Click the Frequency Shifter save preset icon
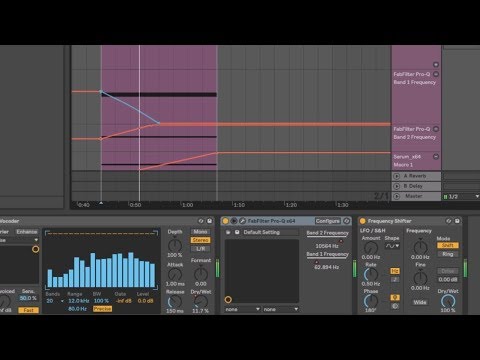 [x=457, y=221]
